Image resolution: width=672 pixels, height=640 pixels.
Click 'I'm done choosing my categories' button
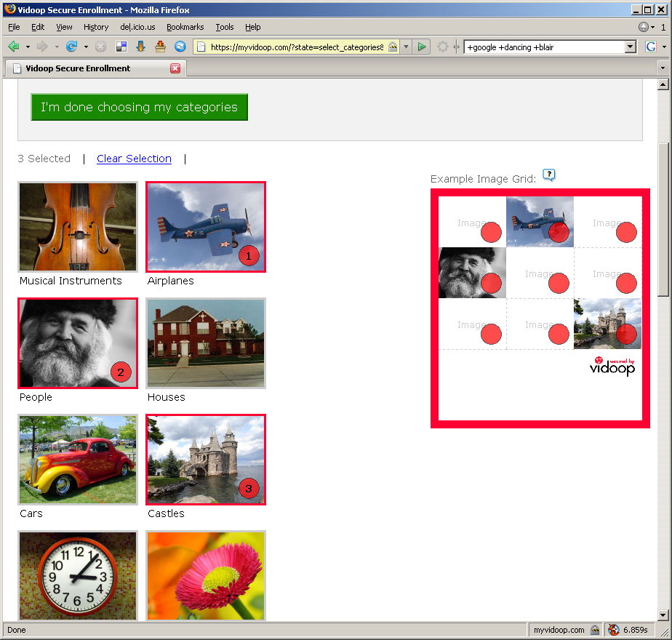[140, 107]
